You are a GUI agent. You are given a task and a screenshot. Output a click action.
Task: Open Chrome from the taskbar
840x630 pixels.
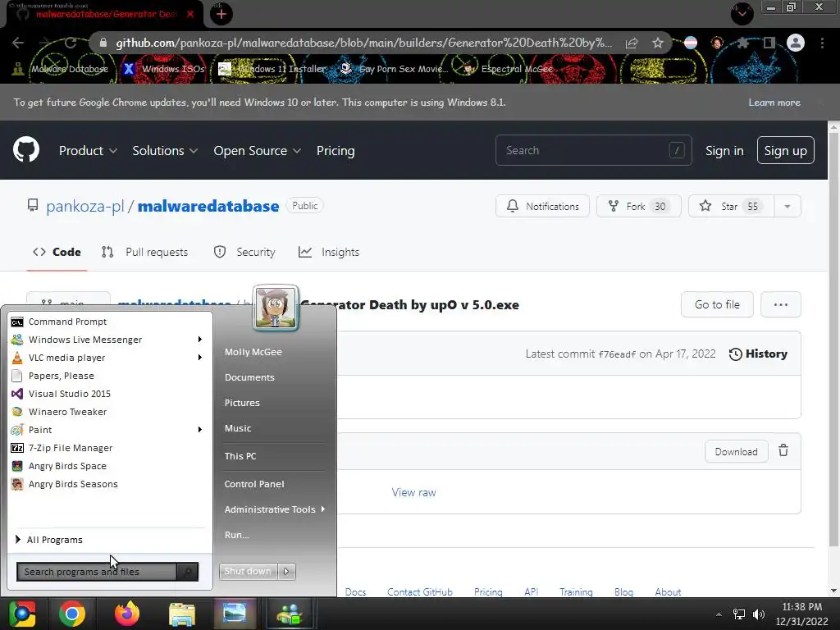(72, 614)
